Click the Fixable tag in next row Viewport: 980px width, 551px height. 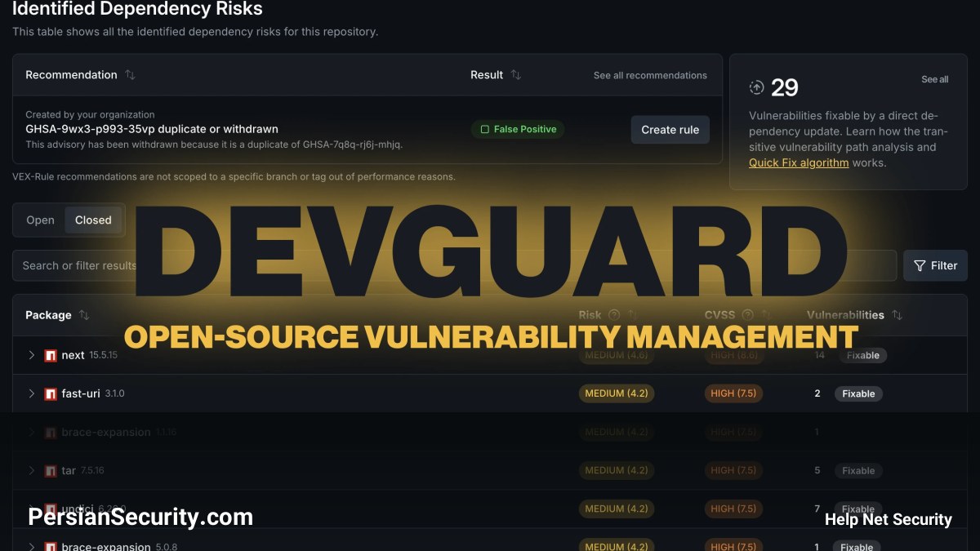[x=862, y=355]
